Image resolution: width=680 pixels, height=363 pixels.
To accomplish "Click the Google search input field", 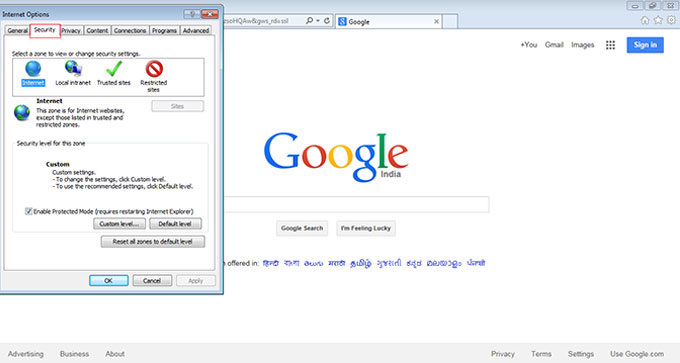I will click(x=356, y=204).
